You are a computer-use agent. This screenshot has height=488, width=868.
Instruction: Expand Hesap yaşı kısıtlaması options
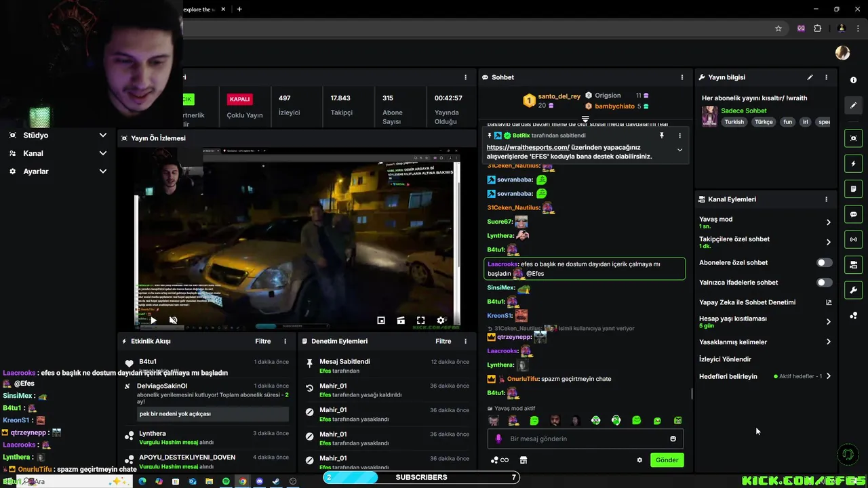[828, 322]
